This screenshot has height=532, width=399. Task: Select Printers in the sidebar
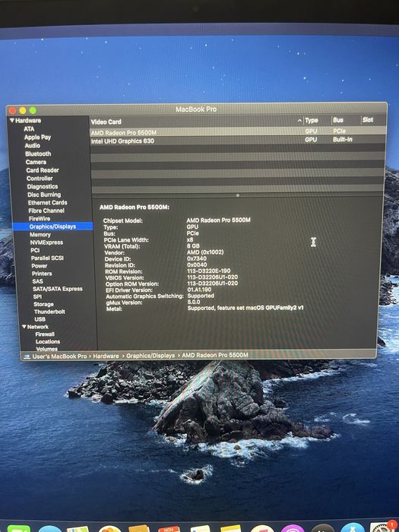point(42,274)
